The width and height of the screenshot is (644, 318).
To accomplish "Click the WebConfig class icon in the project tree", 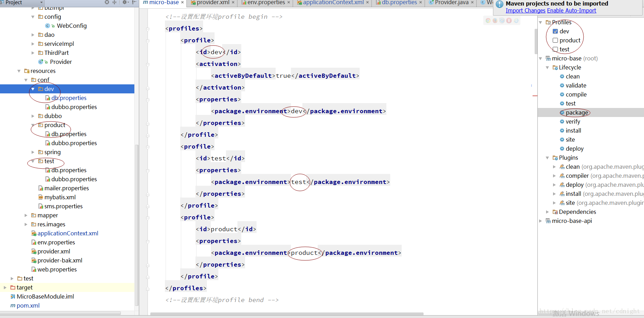I will pyautogui.click(x=48, y=26).
